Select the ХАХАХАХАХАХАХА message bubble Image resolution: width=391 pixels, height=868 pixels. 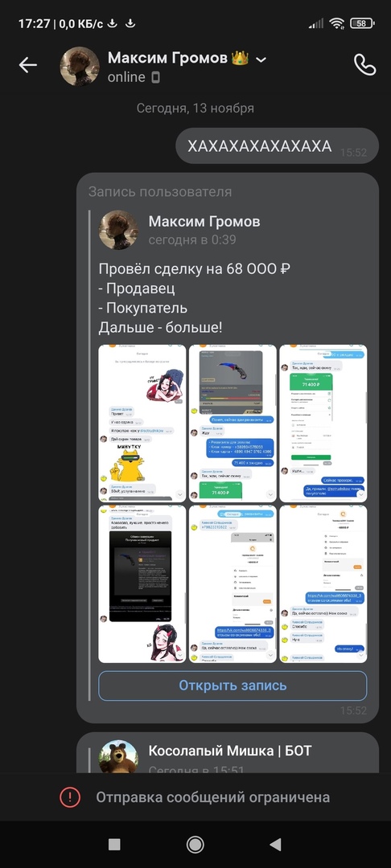pos(277,146)
